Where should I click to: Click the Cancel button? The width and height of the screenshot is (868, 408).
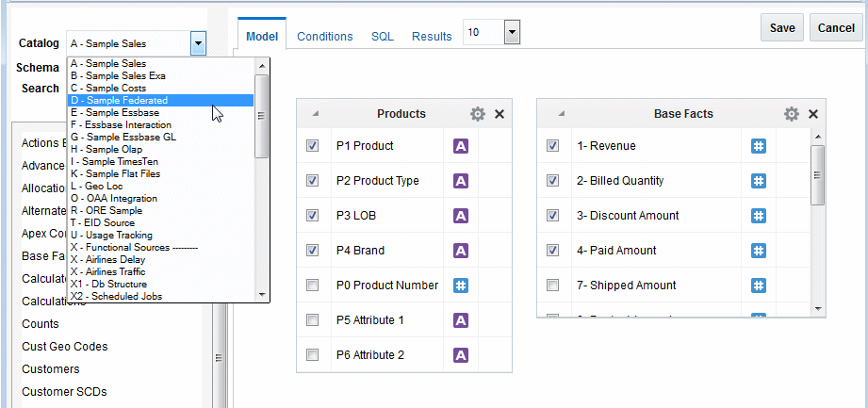(x=836, y=28)
